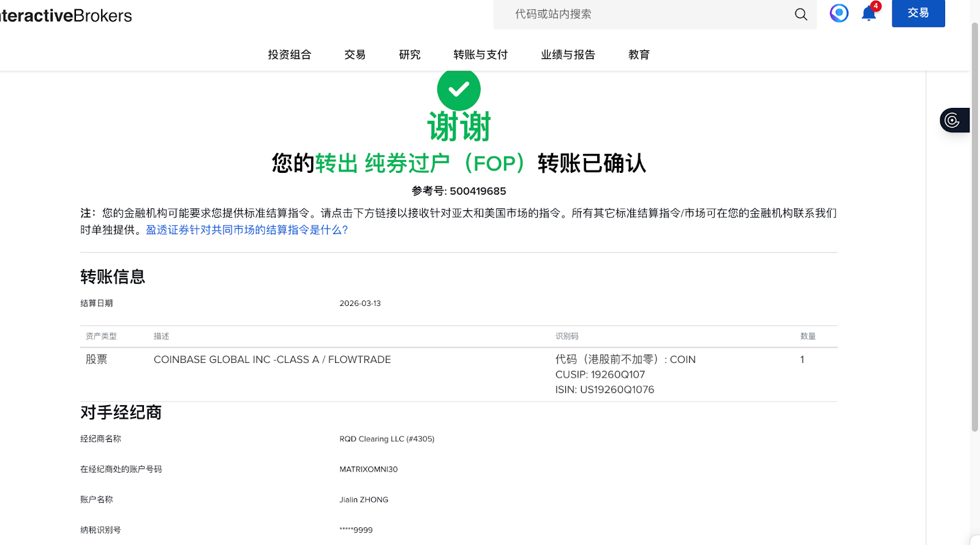Click the 谢谢 heading
980x545 pixels.
click(459, 127)
